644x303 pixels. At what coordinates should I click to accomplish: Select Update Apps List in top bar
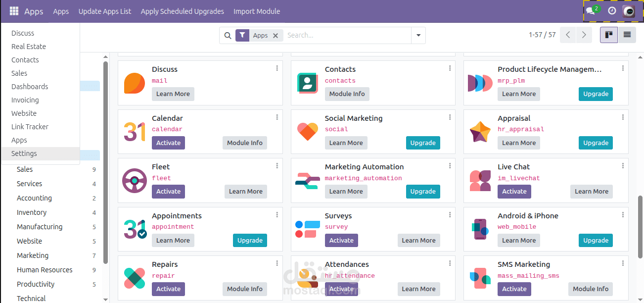coord(105,11)
